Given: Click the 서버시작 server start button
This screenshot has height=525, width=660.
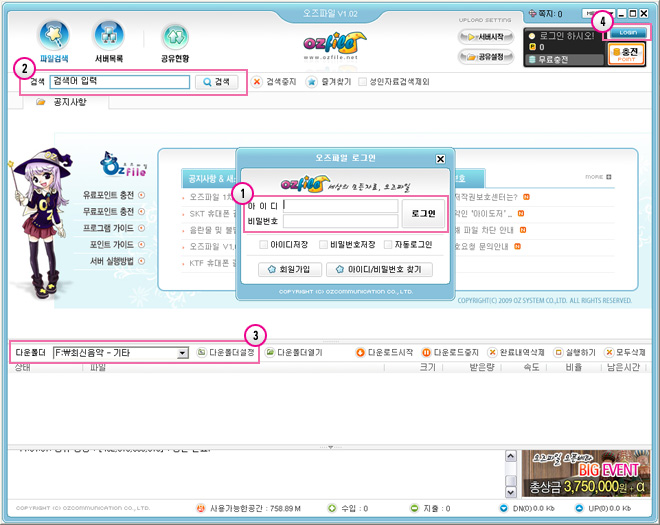Looking at the screenshot, I should pyautogui.click(x=486, y=37).
